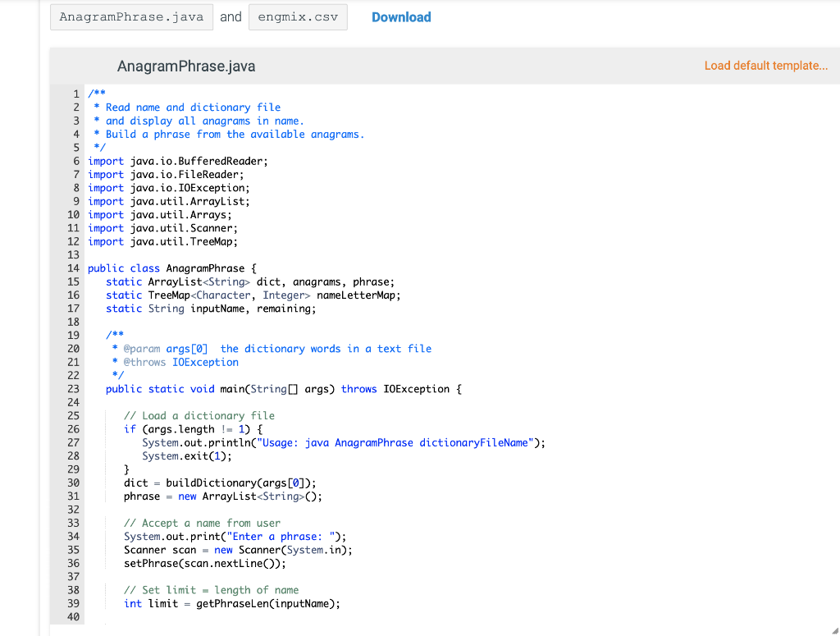Screen dimensions: 840x636
Task: Click '// Load a dictionary file' comment
Action: pos(199,416)
